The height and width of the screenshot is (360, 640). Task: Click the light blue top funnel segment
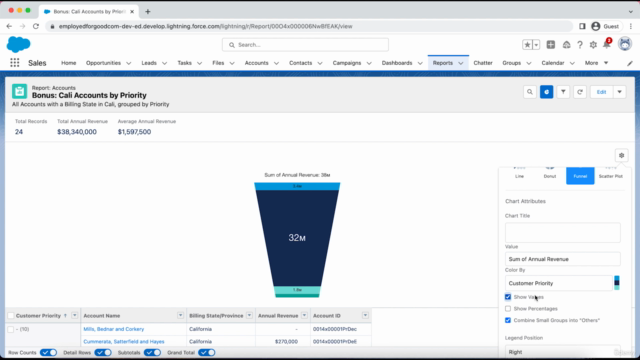(x=297, y=186)
